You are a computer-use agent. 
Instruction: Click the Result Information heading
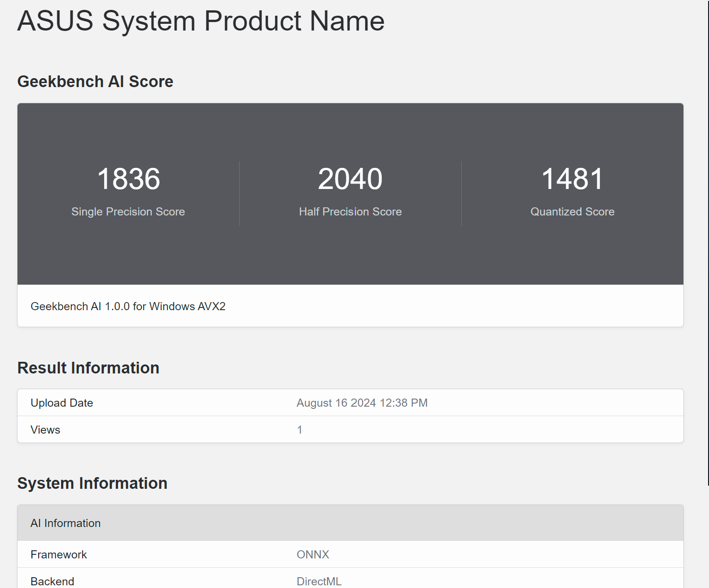(88, 368)
